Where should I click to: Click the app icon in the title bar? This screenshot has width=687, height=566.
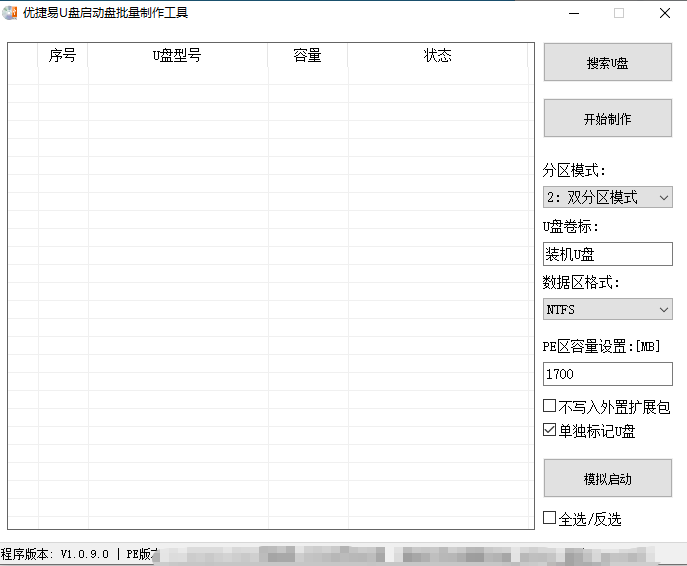point(10,13)
